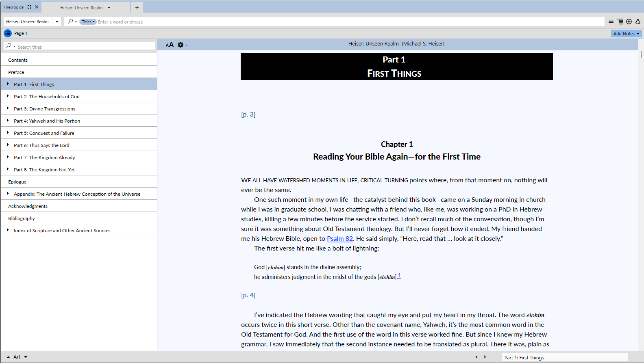
Task: Open the Add Notes dropdown
Action: click(626, 34)
